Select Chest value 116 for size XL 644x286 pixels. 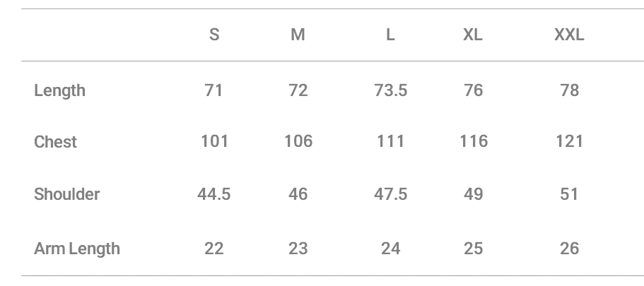pos(473,141)
